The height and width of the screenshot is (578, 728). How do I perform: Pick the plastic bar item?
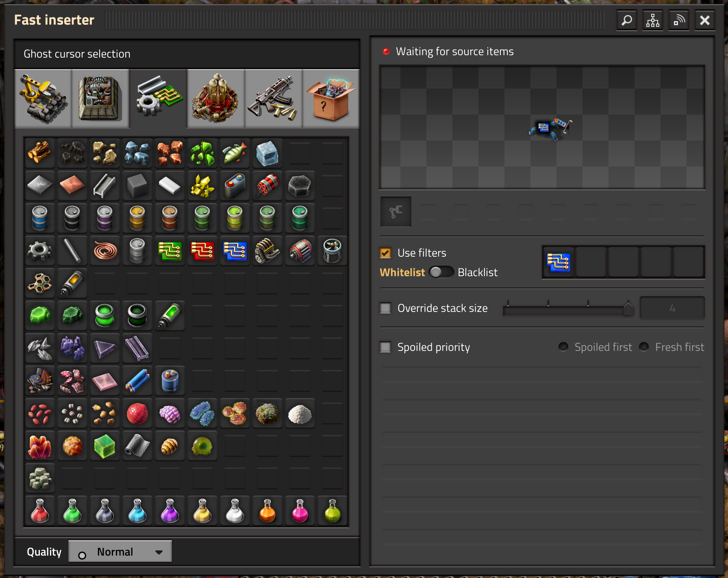170,186
